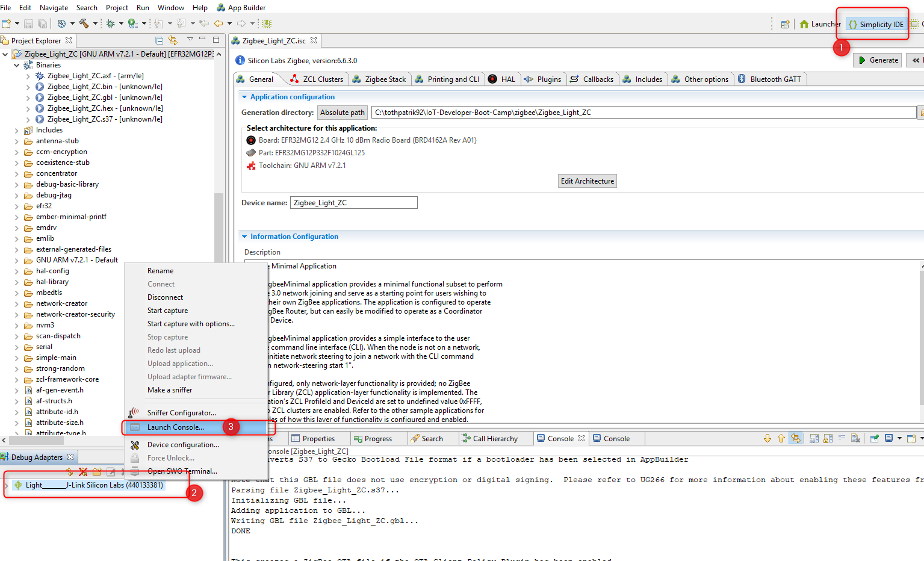The image size is (924, 561).
Task: Toggle Link with Editor in Project Explorer
Action: point(173,40)
